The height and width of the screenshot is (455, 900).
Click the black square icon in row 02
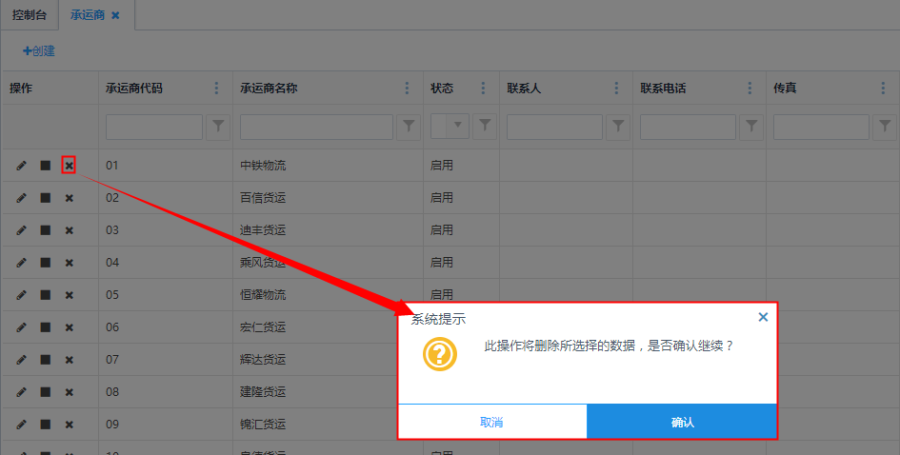pyautogui.click(x=45, y=198)
